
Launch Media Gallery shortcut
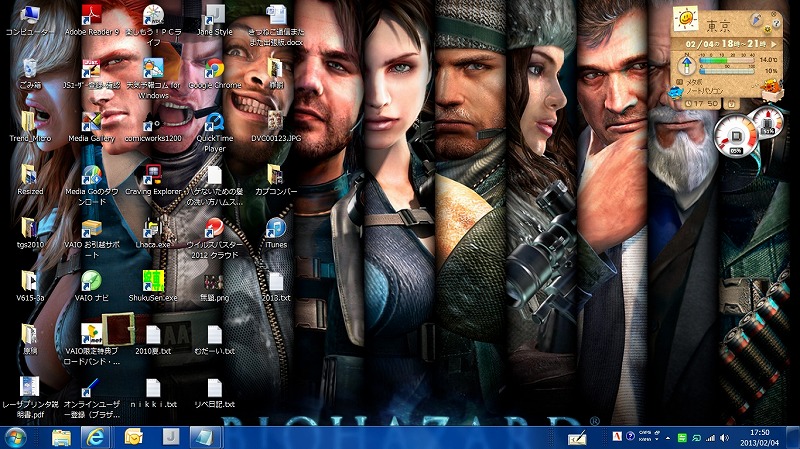point(92,127)
